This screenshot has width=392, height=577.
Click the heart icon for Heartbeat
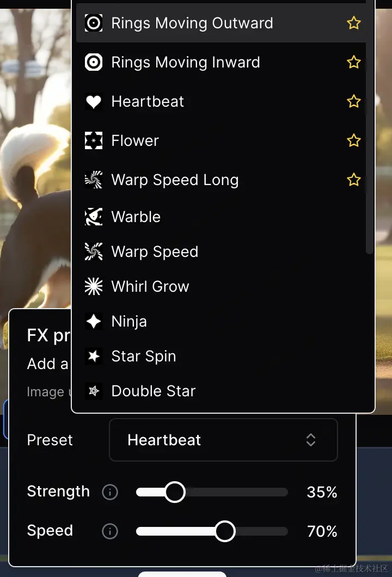[94, 102]
